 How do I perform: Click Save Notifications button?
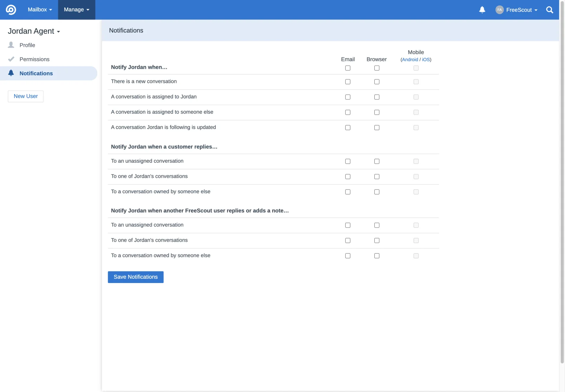[x=136, y=277]
